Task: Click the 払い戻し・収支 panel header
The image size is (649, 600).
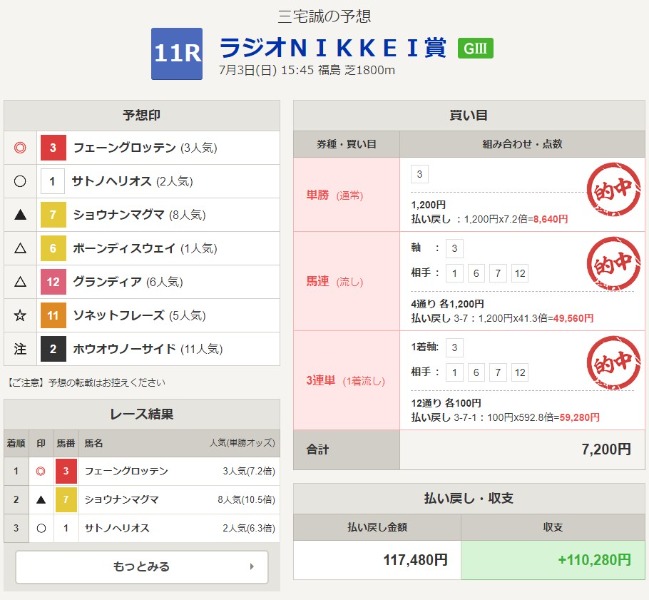Action: click(x=469, y=498)
